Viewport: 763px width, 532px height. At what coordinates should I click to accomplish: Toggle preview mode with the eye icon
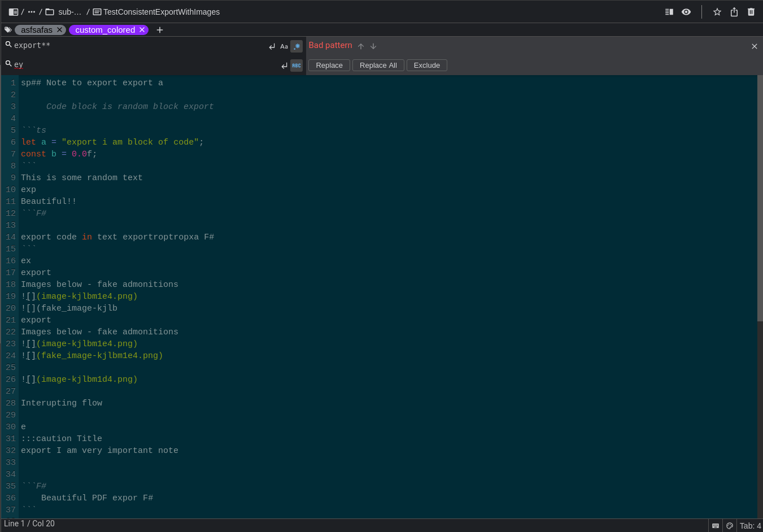pyautogui.click(x=686, y=12)
